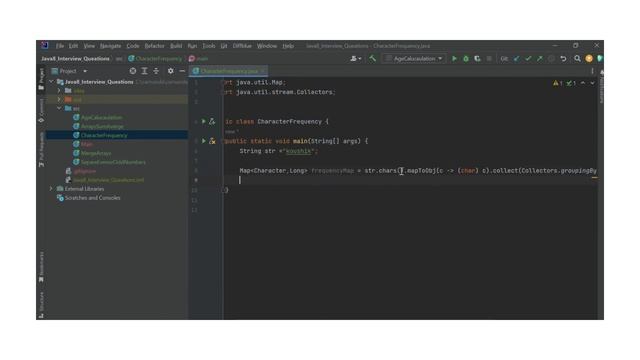Viewport: 640px width, 360px height.
Task: Toggle Bookmarks tool window sidebar button
Action: point(41,267)
